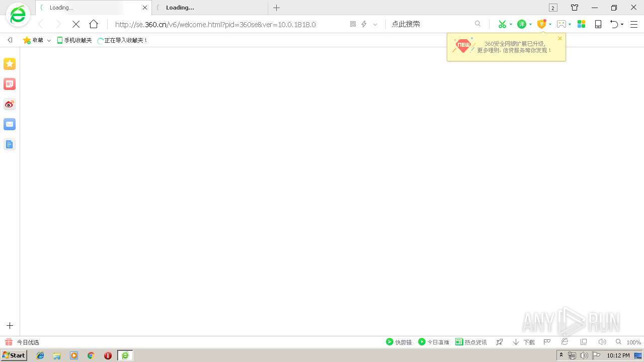
Task: Open 今日直播 live stream link
Action: pyautogui.click(x=434, y=342)
